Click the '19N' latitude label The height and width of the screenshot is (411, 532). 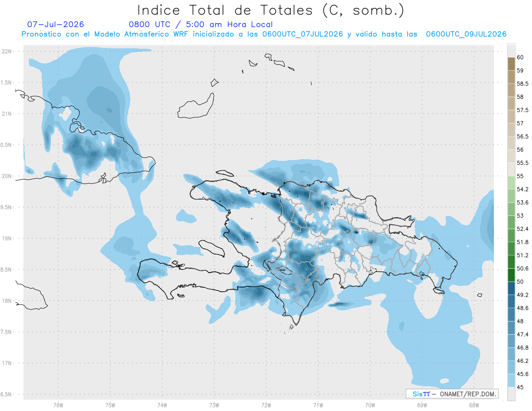(x=7, y=239)
